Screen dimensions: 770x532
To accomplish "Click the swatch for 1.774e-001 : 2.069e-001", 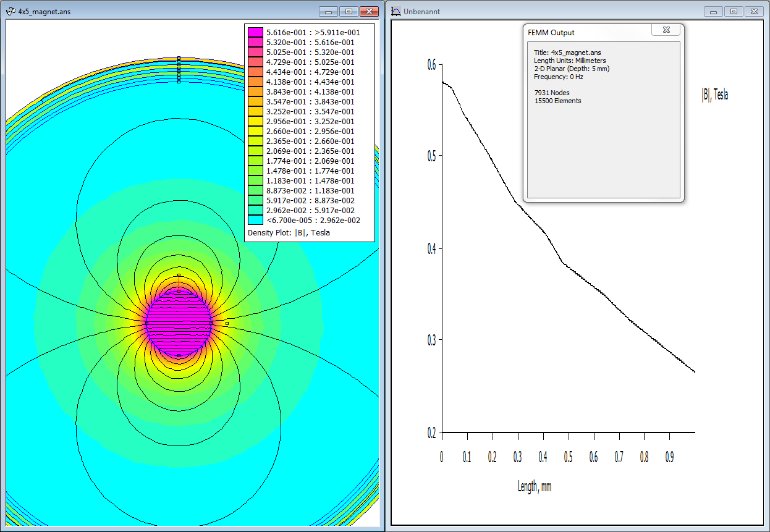I will click(255, 161).
